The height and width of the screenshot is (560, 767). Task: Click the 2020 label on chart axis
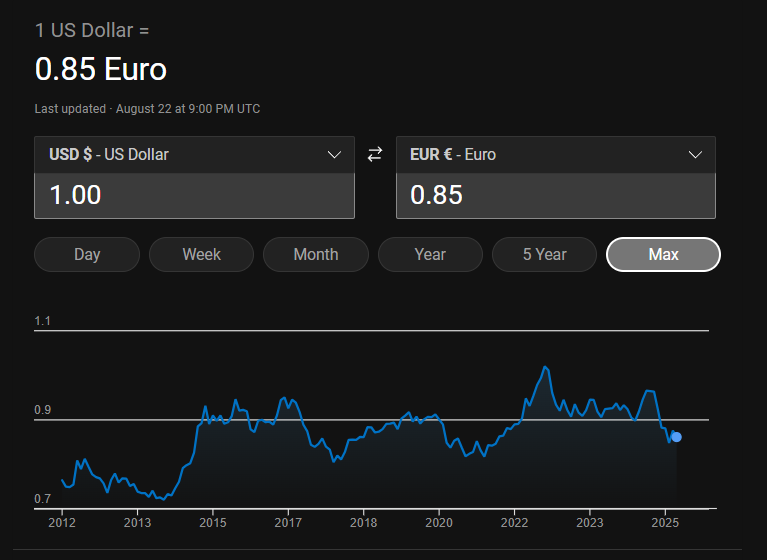(439, 523)
